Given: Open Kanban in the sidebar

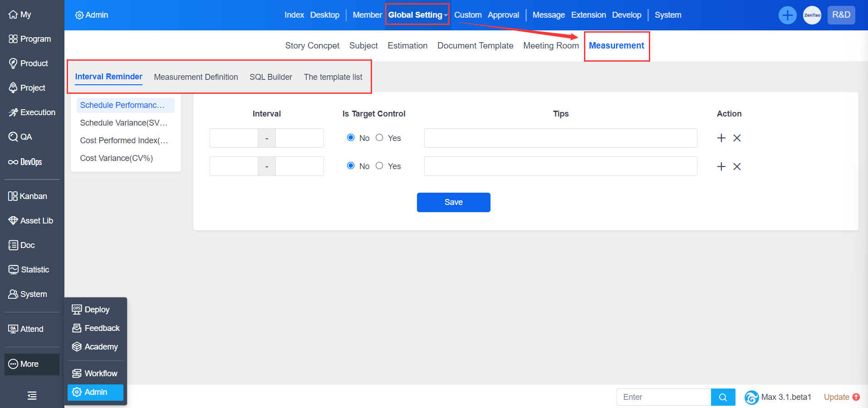Looking at the screenshot, I should [28, 196].
